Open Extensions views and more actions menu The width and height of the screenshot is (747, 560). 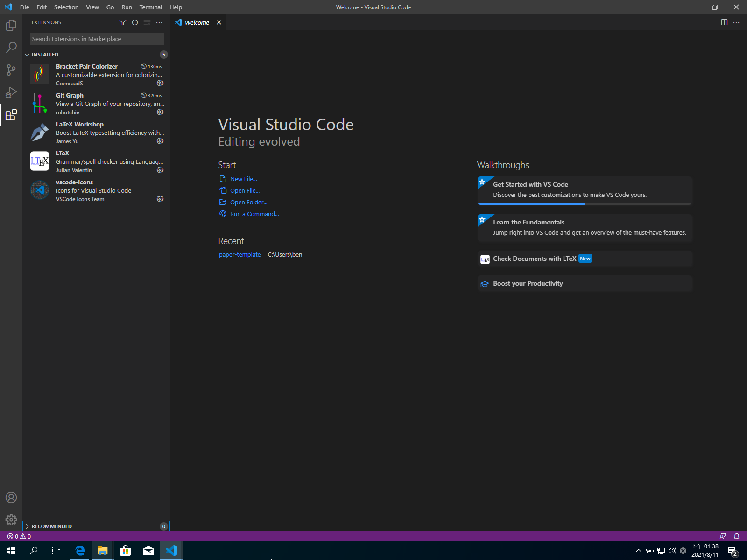point(159,22)
